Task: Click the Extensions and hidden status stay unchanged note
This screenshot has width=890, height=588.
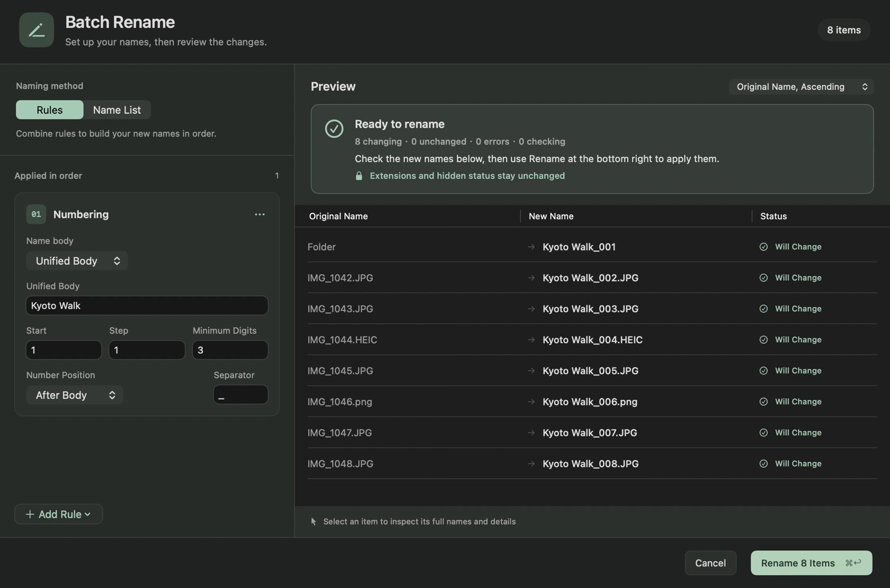Action: (467, 176)
